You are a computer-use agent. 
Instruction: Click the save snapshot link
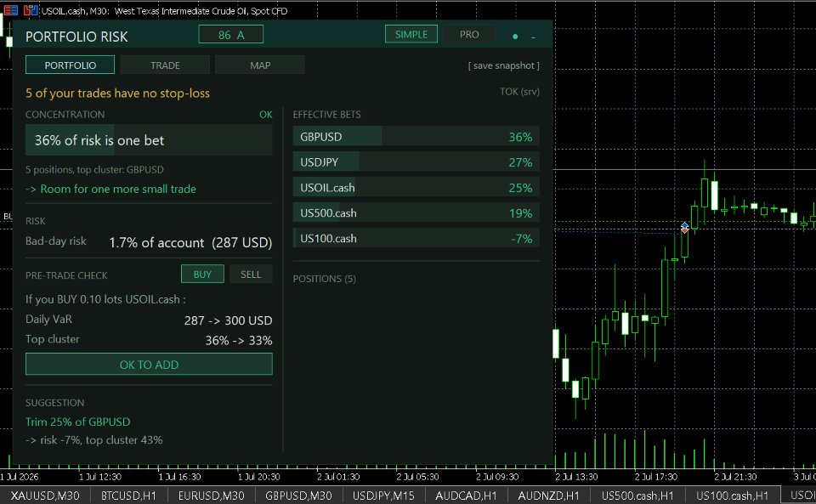pos(504,65)
